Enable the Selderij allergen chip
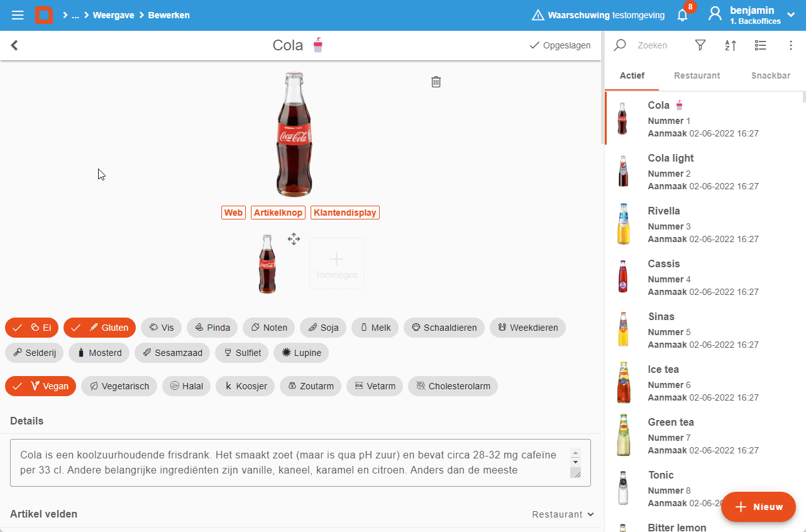This screenshot has width=806, height=532. 34,353
